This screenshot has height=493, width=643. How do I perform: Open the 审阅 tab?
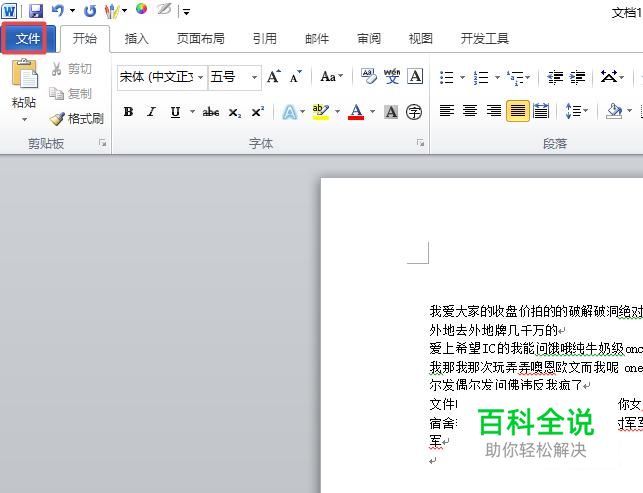point(369,39)
